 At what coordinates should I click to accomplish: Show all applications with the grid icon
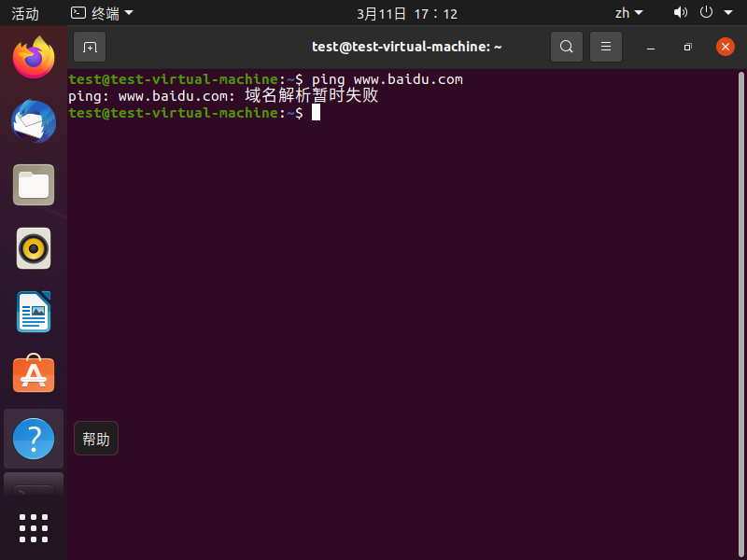34,527
